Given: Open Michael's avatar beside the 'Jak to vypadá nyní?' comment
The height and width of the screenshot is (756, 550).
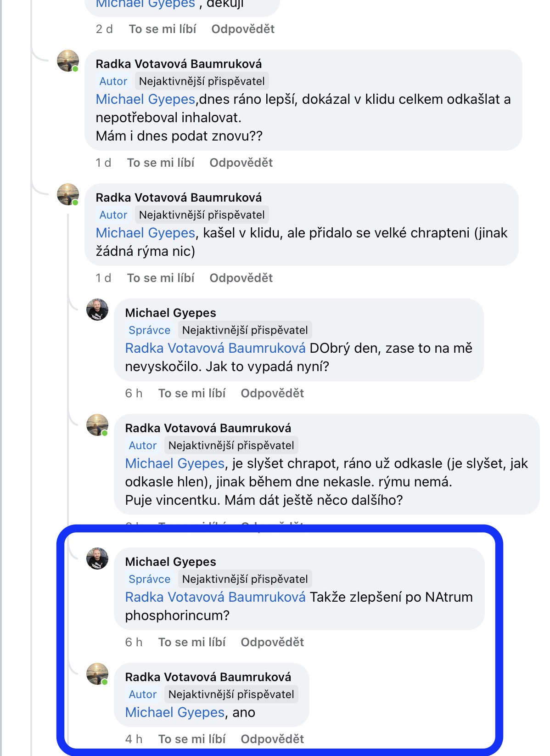Looking at the screenshot, I should [97, 310].
